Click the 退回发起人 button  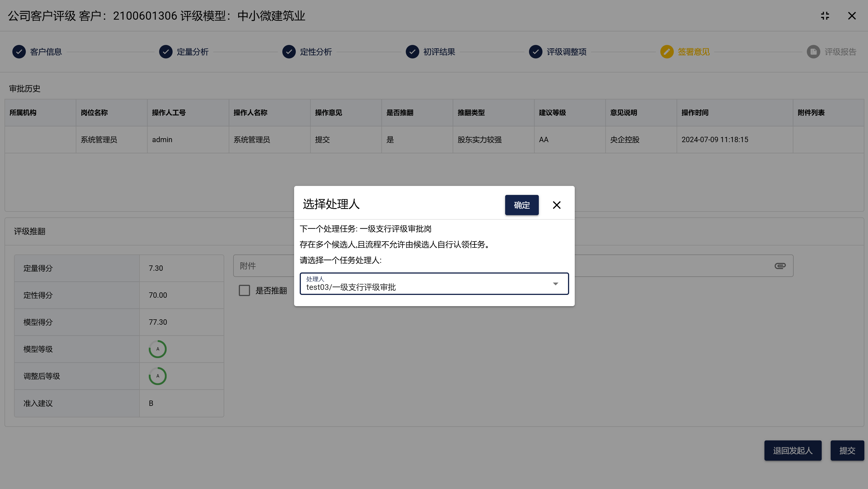(x=793, y=450)
